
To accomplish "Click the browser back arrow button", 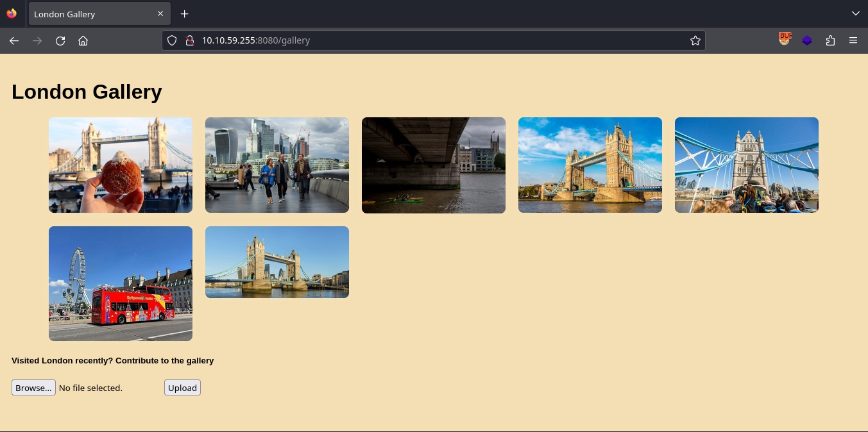I will click(14, 40).
